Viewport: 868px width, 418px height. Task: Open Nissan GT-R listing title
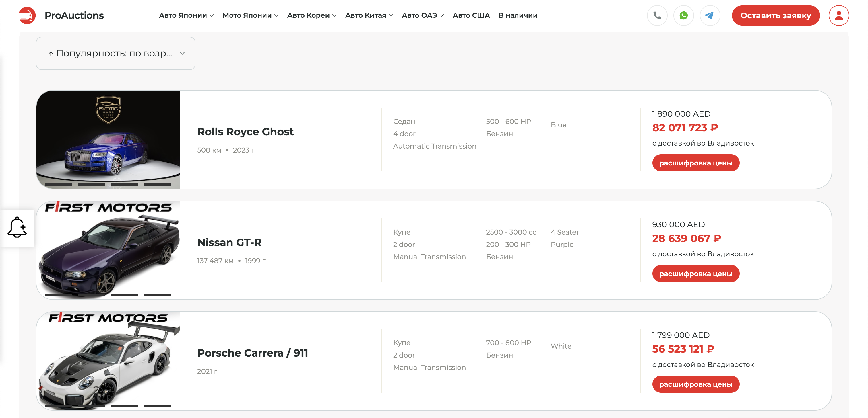pyautogui.click(x=229, y=242)
